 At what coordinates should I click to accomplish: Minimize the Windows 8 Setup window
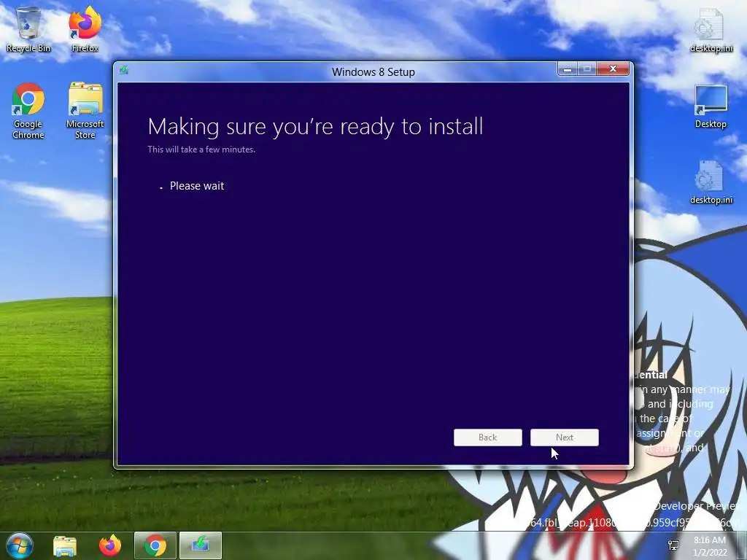(x=568, y=69)
